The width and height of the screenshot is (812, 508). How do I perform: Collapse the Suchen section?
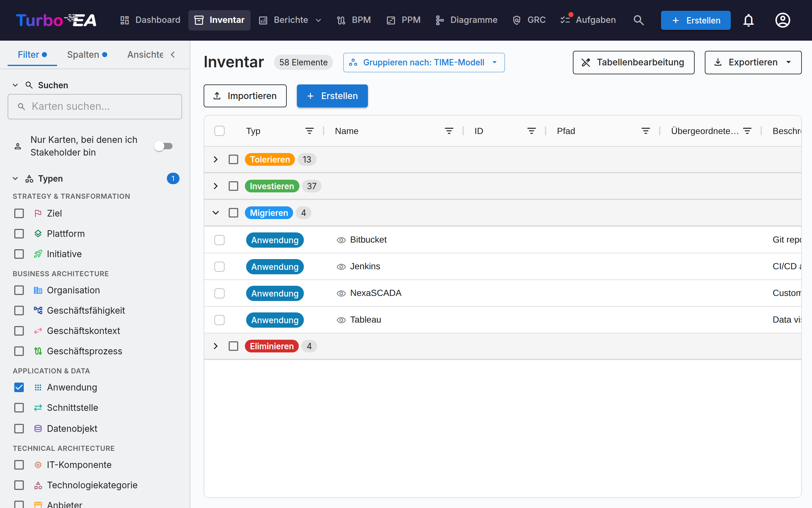(x=16, y=85)
